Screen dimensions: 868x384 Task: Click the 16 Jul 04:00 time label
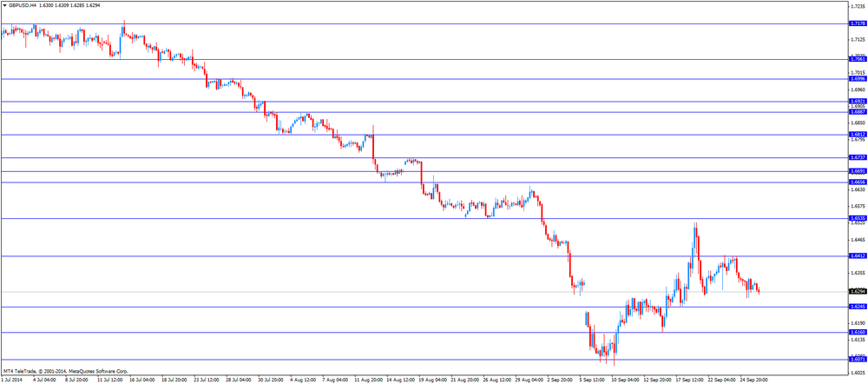click(141, 381)
